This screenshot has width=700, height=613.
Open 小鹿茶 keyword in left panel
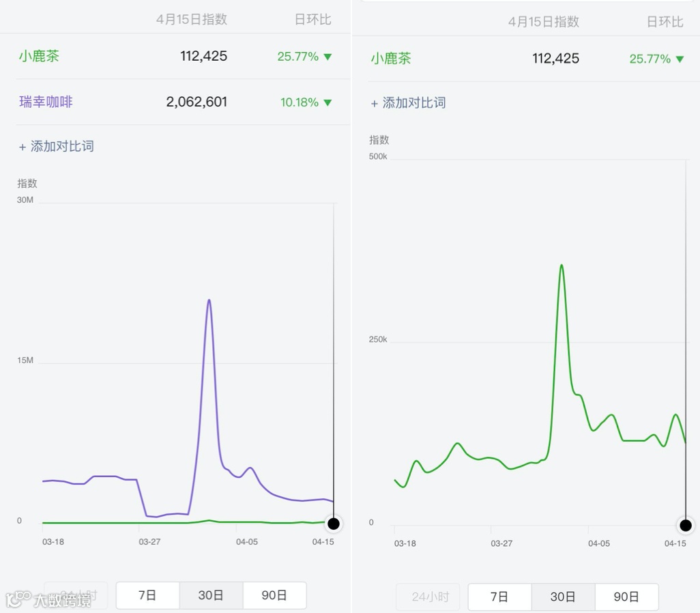39,56
